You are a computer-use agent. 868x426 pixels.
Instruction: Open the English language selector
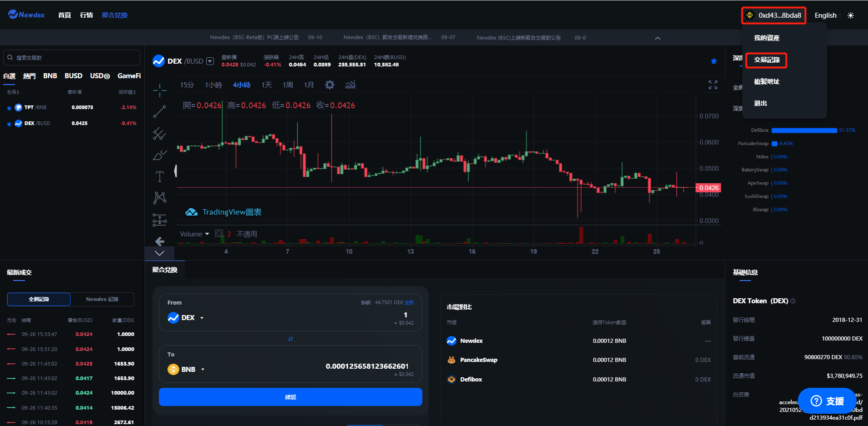pos(825,15)
